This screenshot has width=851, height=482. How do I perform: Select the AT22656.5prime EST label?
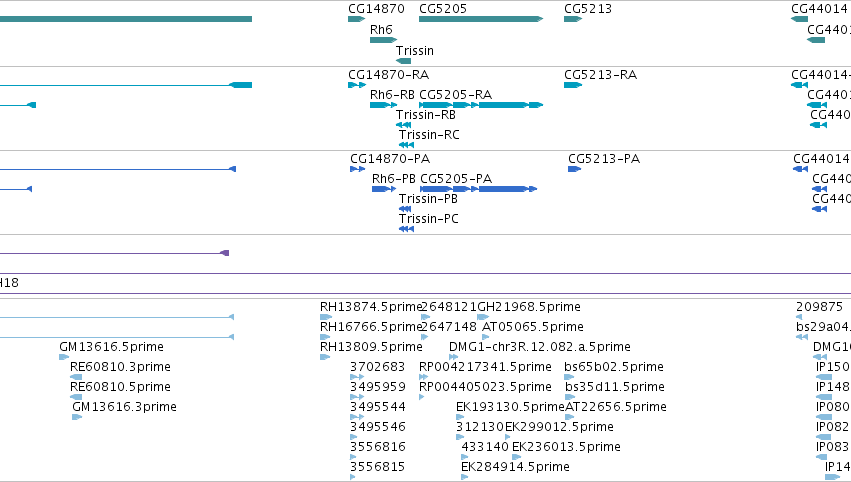pyautogui.click(x=616, y=408)
